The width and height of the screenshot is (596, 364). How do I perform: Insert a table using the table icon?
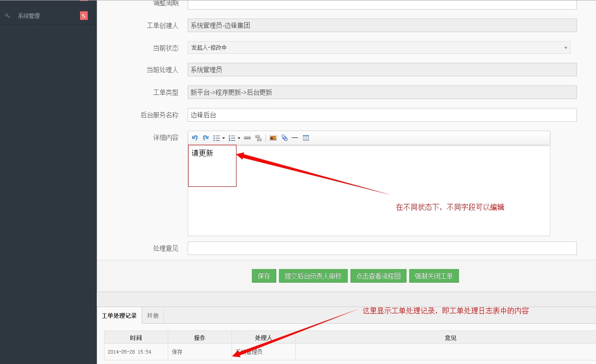pos(306,138)
